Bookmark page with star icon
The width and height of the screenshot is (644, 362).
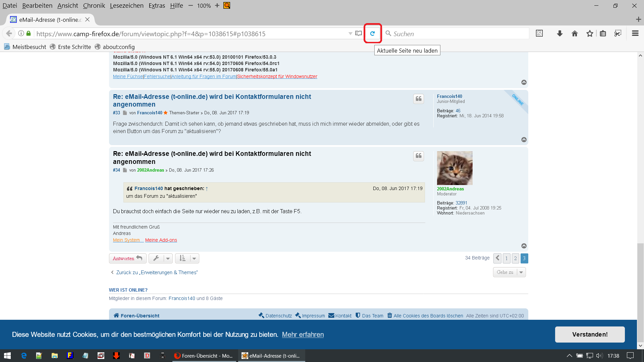pos(590,34)
